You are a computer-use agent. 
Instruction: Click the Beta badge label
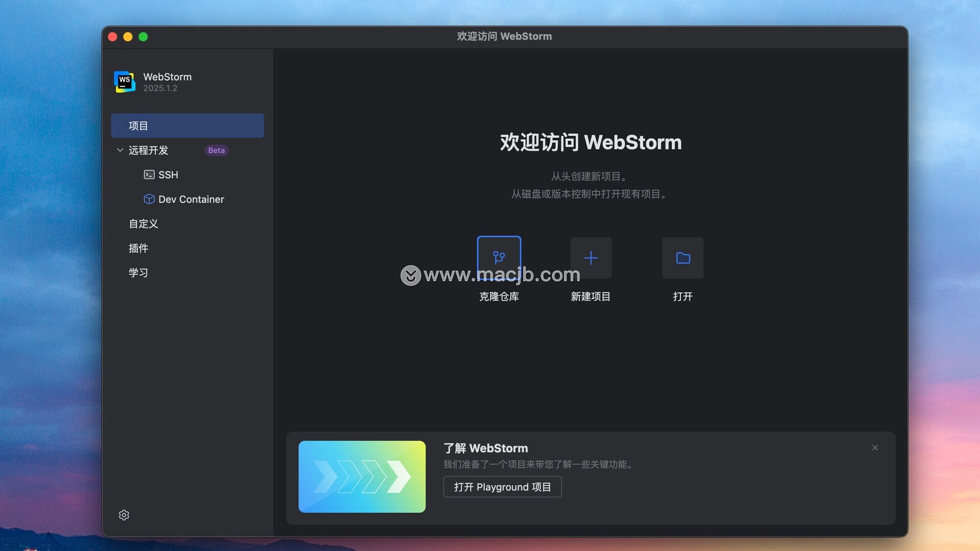pyautogui.click(x=216, y=150)
